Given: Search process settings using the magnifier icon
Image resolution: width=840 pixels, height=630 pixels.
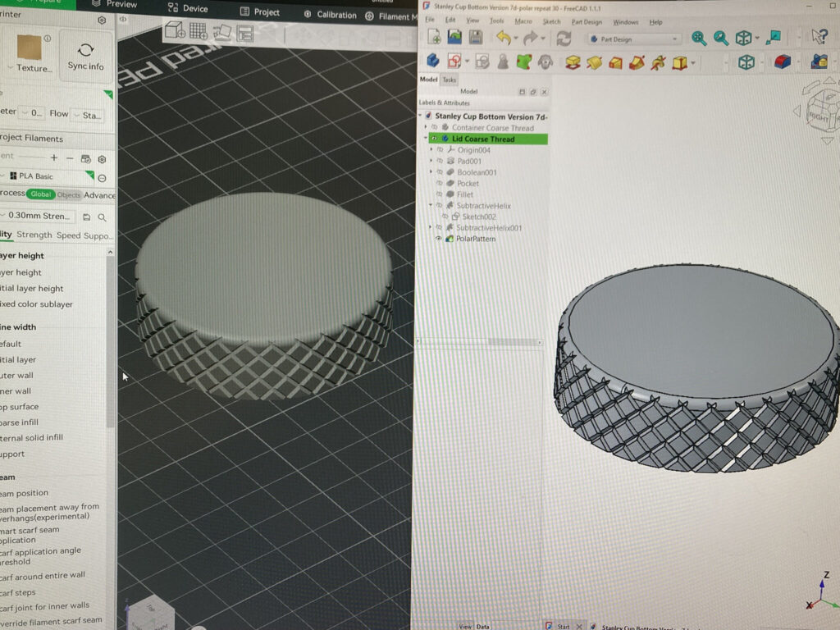Looking at the screenshot, I should [102, 217].
